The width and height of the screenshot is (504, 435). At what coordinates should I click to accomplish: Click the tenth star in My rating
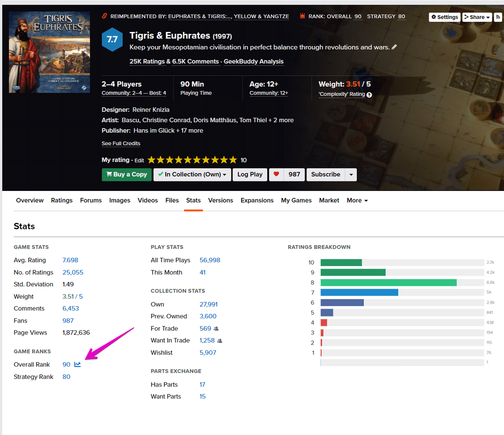click(232, 159)
